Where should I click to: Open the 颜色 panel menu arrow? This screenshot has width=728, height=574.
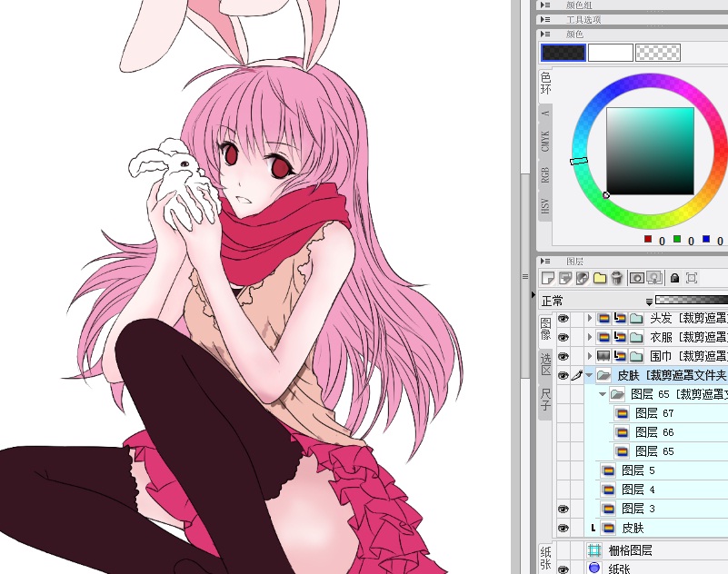tap(545, 34)
